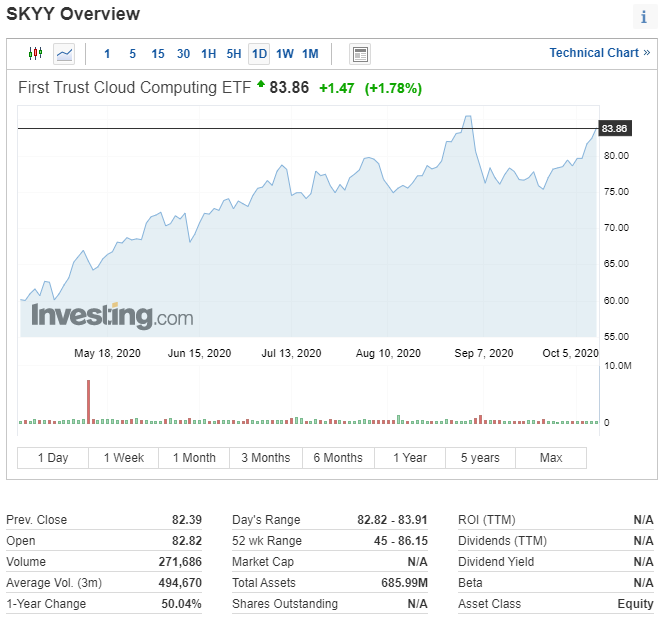The image size is (660, 628).
Task: Click the 1-Year Change value 50.04%
Action: point(181,604)
